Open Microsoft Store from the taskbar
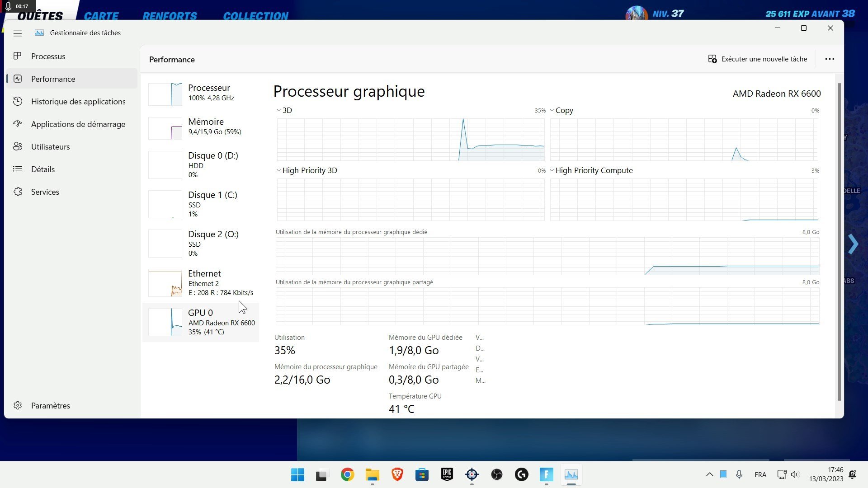The image size is (868, 488). 422,474
